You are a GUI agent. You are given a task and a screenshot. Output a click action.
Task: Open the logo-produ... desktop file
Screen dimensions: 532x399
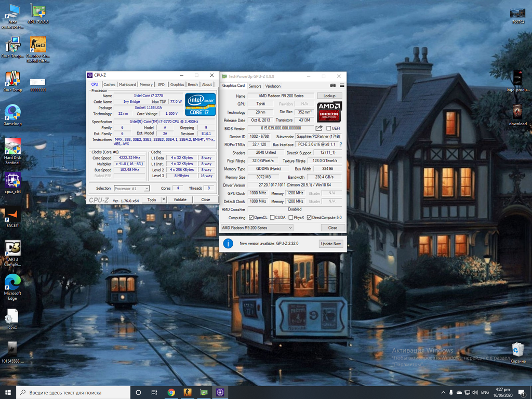point(518,82)
